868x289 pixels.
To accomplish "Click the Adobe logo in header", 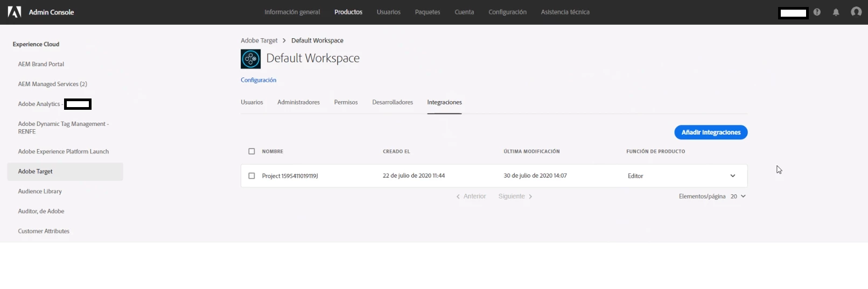I will 15,12.
